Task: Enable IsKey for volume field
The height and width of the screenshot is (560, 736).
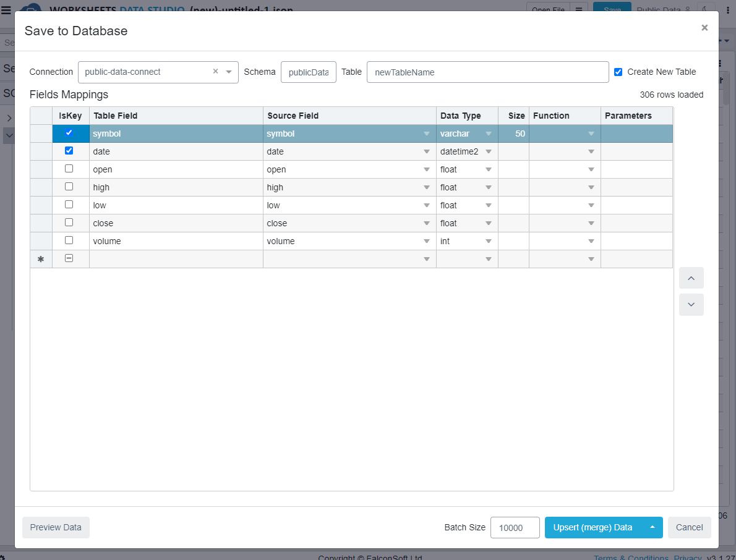Action: click(69, 240)
